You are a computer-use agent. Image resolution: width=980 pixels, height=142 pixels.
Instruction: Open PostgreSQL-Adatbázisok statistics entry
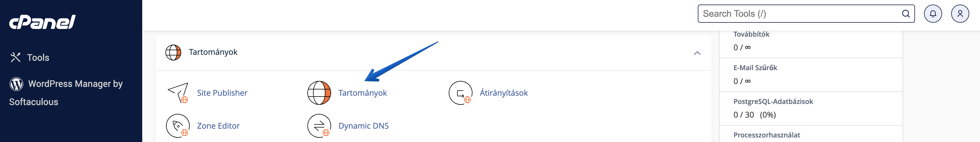811,108
